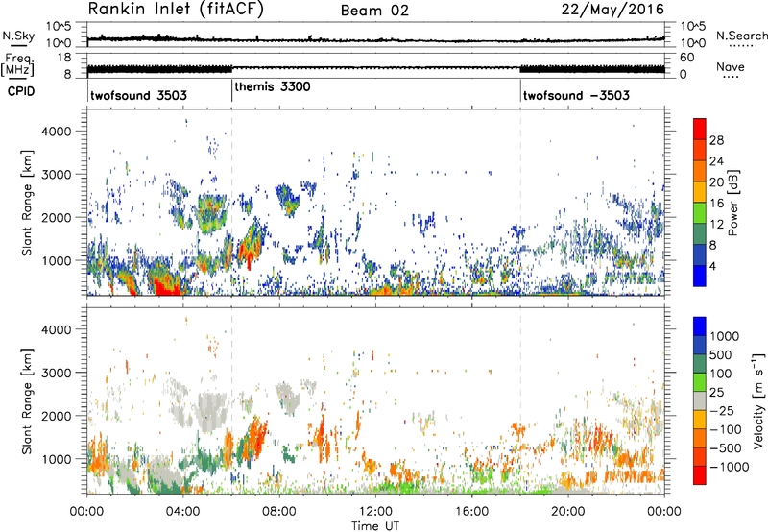Click the '4' power scale value

(x=713, y=266)
